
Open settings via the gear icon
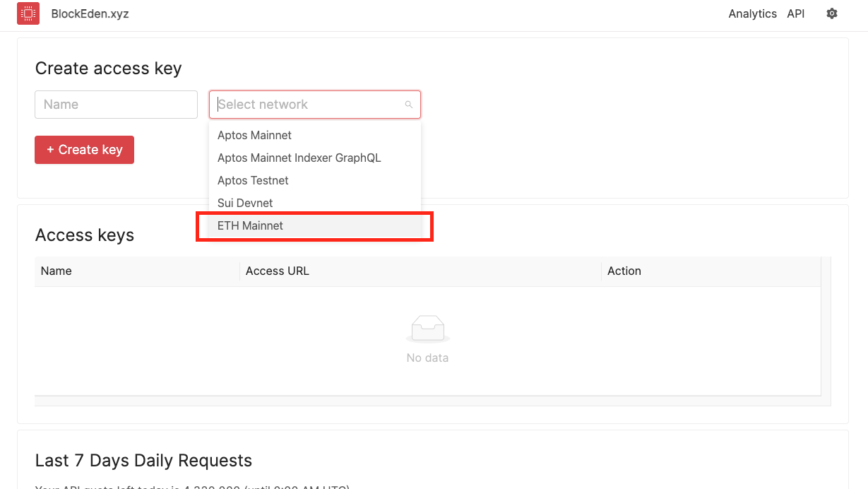832,13
